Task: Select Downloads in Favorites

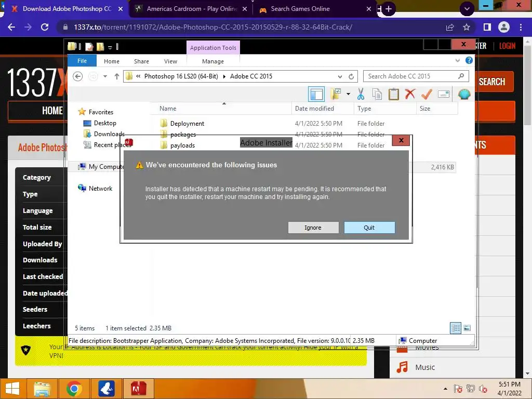Action: (x=109, y=134)
